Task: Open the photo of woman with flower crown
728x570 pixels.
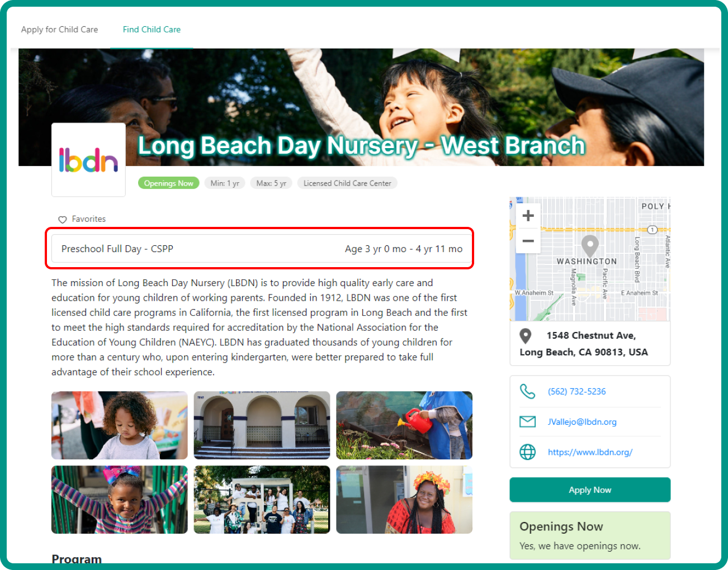Action: [x=404, y=500]
